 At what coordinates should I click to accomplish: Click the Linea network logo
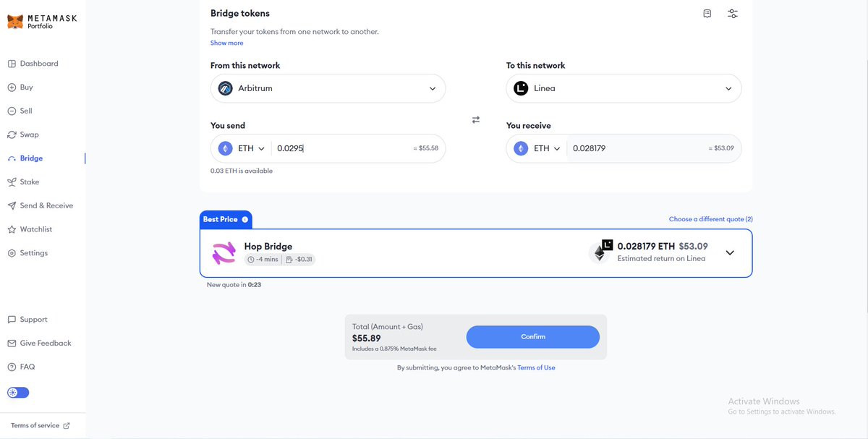pyautogui.click(x=521, y=88)
